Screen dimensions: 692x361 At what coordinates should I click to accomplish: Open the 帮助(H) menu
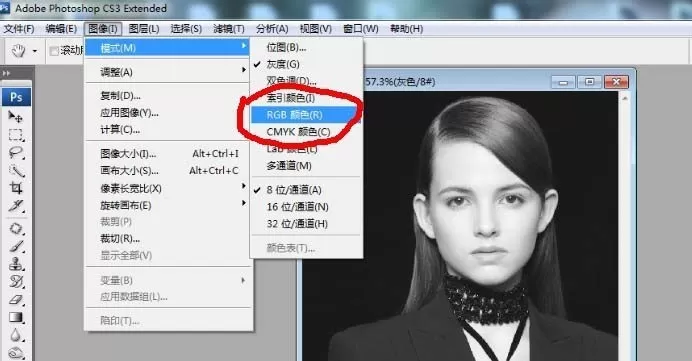pos(406,29)
